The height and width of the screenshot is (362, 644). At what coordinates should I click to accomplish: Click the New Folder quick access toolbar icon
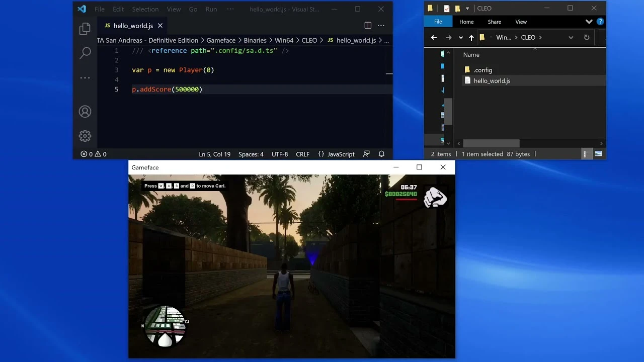(457, 9)
